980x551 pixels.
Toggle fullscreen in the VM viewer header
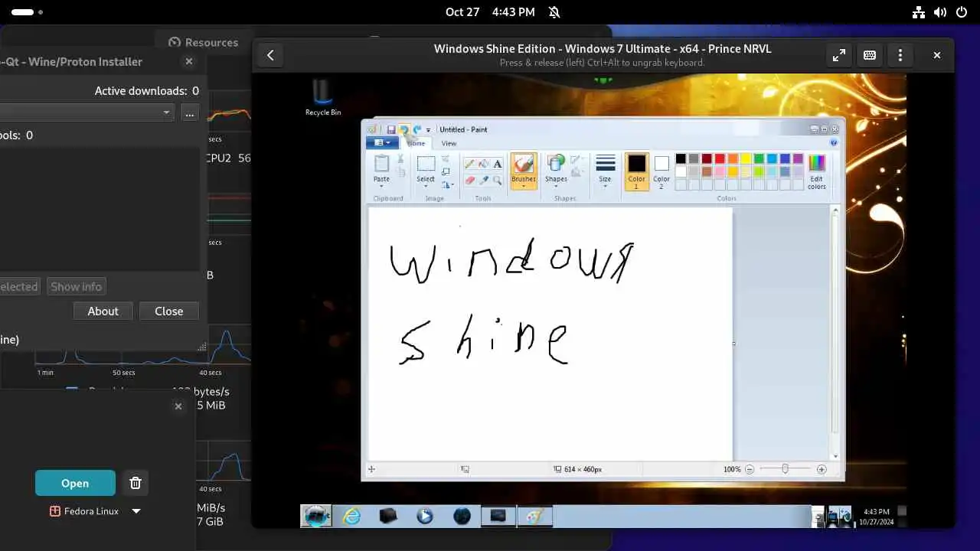(x=839, y=55)
